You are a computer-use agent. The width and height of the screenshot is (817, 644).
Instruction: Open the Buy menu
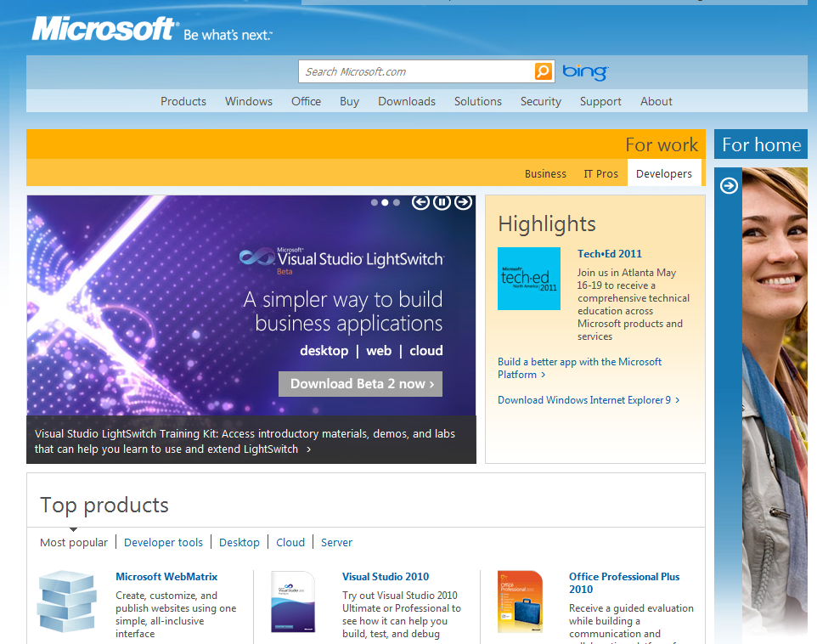tap(349, 102)
